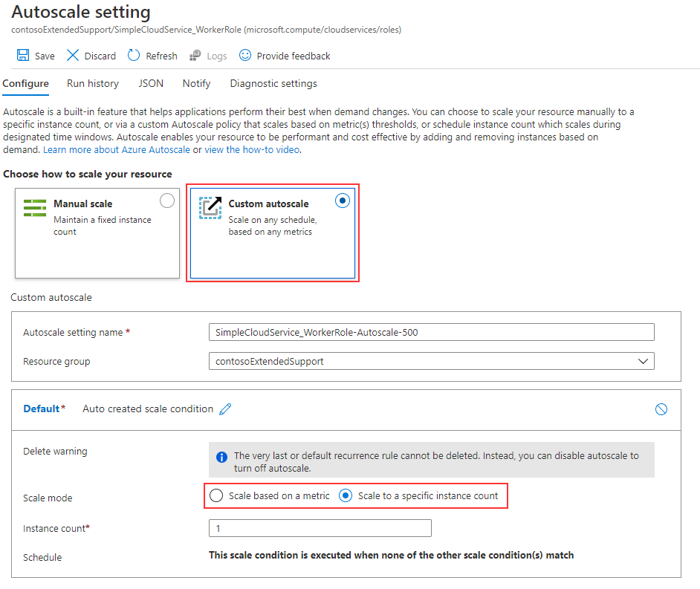700x589 pixels.
Task: Collapse the Resource group combo box
Action: pyautogui.click(x=644, y=361)
